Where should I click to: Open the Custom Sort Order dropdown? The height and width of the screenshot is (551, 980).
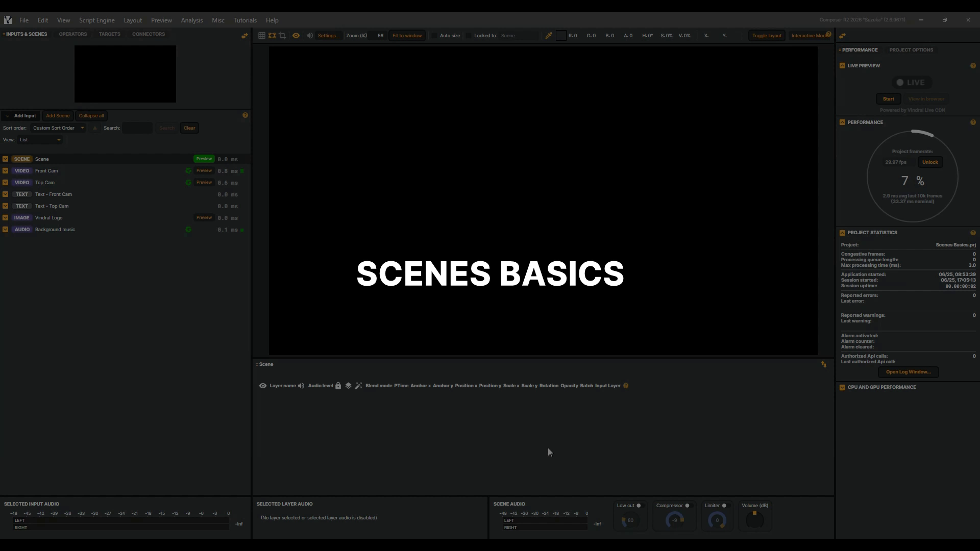point(58,128)
